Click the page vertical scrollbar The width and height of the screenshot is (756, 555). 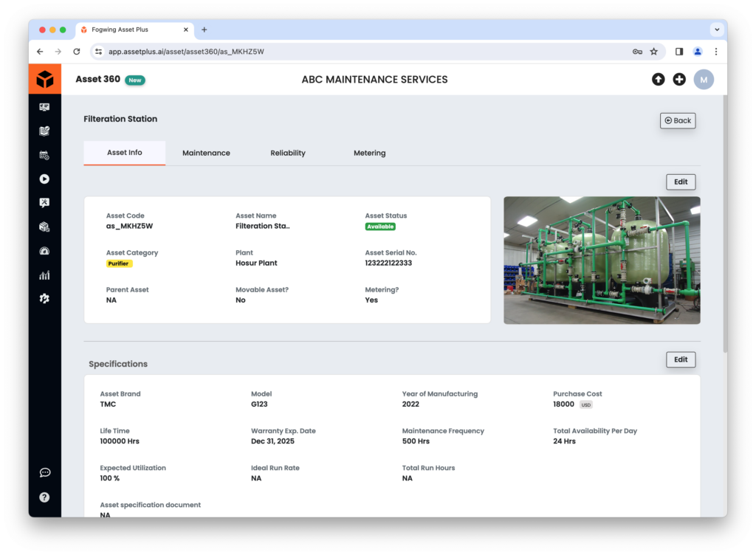pyautogui.click(x=725, y=224)
